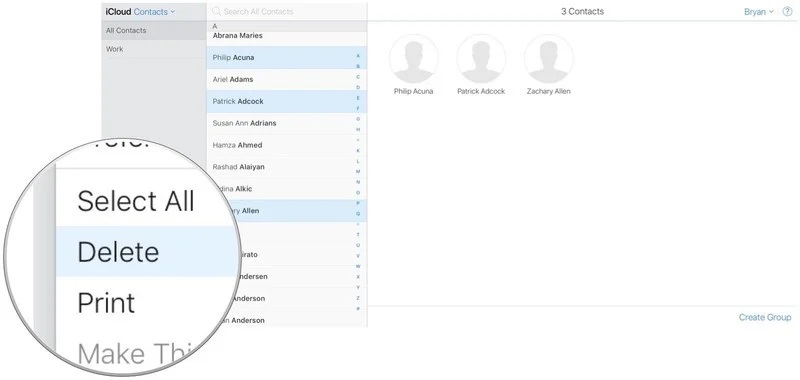The image size is (800, 380).
Task: Click the search magnifier icon
Action: click(216, 11)
